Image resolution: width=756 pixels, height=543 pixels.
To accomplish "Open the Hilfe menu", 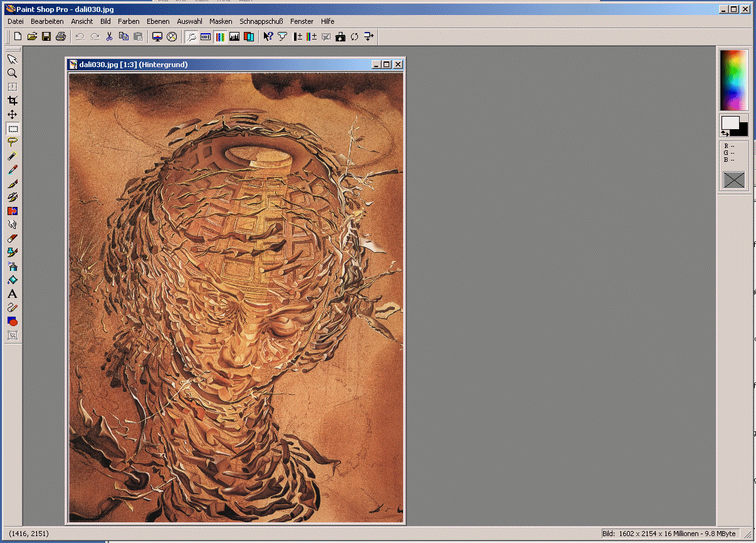I will coord(328,21).
